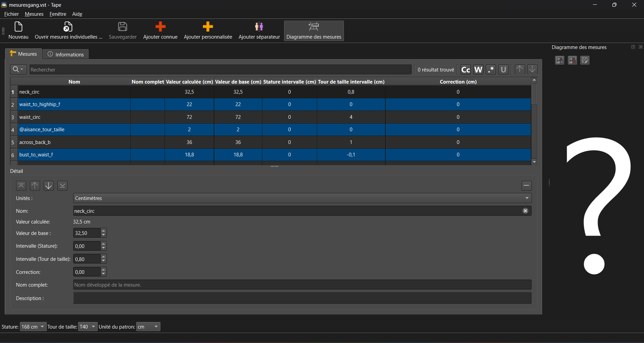644x343 pixels.
Task: Click the Tour de taille intervalle column header
Action: coord(351,82)
